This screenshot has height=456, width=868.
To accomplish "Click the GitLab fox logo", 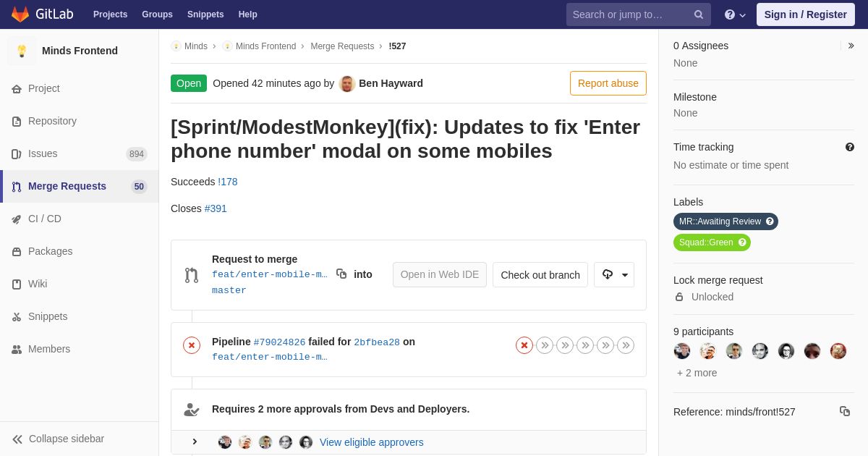I will [x=20, y=14].
